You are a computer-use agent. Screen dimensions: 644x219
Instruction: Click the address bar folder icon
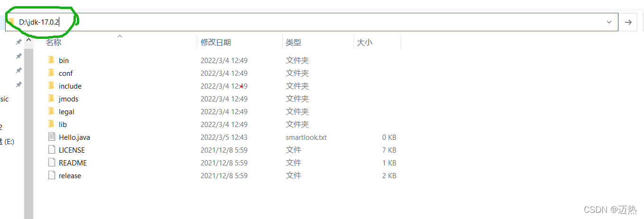click(11, 22)
